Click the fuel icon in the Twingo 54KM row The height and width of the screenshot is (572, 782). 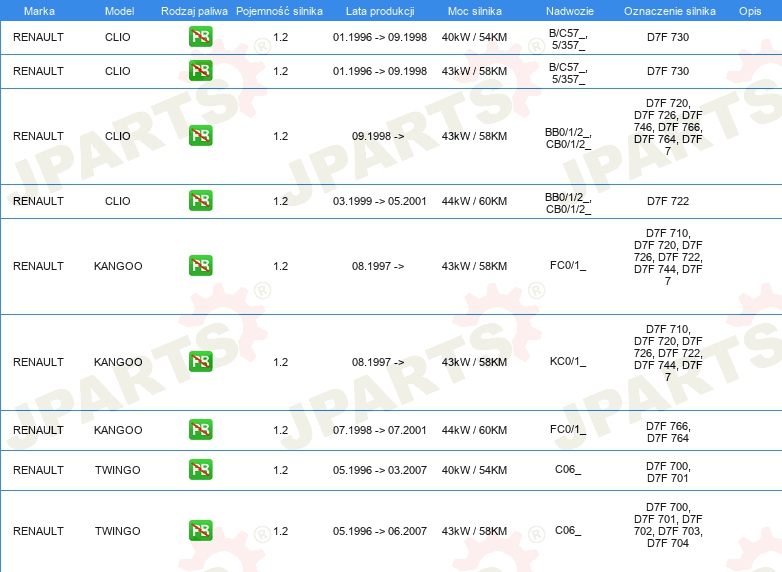(200, 469)
